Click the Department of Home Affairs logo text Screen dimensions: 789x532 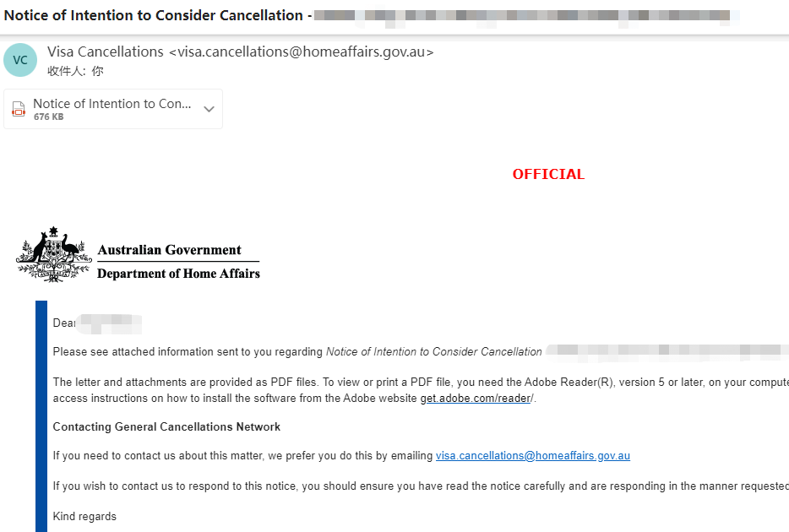[178, 274]
